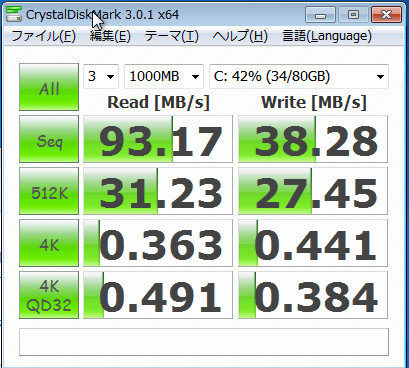Click the empty comment field at the bottom
Viewport: 409px width, 368px height.
pos(204,342)
